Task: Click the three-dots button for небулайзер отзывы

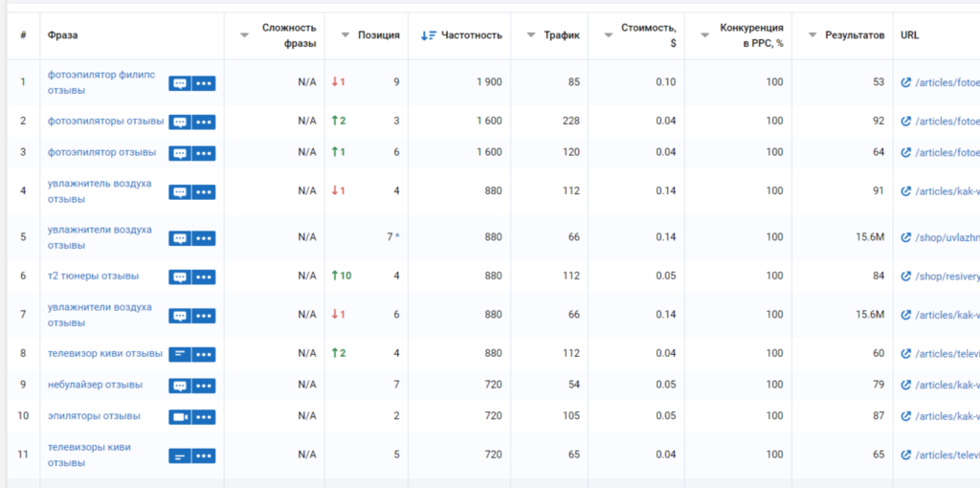Action: (204, 386)
